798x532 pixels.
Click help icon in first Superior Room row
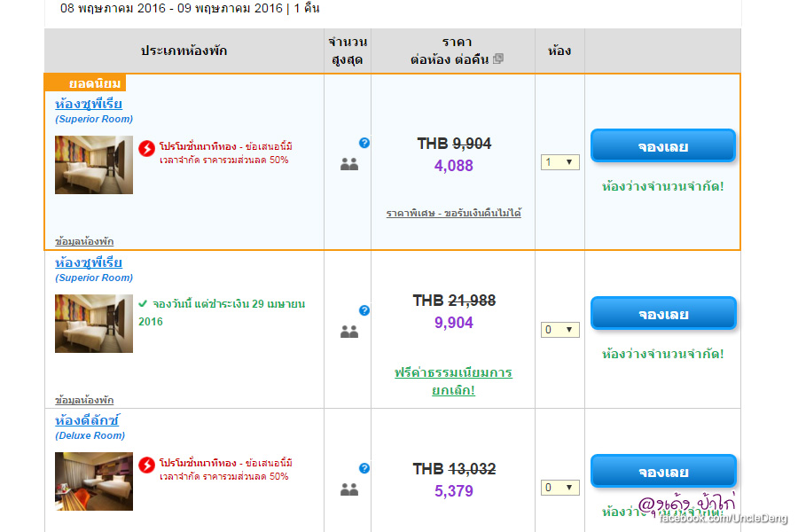pos(364,143)
